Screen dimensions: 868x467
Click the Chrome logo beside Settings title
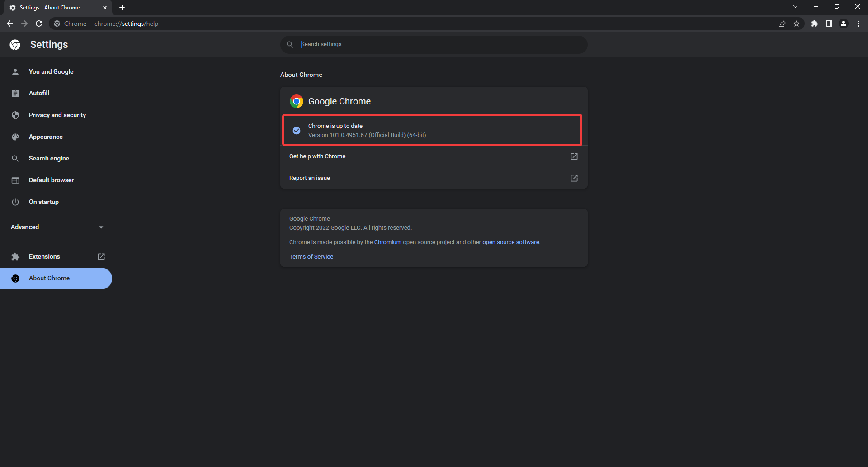[x=15, y=44]
